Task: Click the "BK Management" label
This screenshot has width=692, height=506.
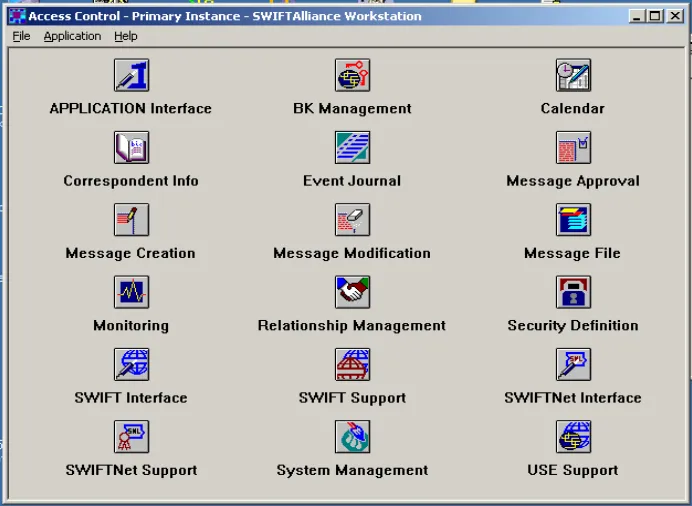Action: coord(352,109)
